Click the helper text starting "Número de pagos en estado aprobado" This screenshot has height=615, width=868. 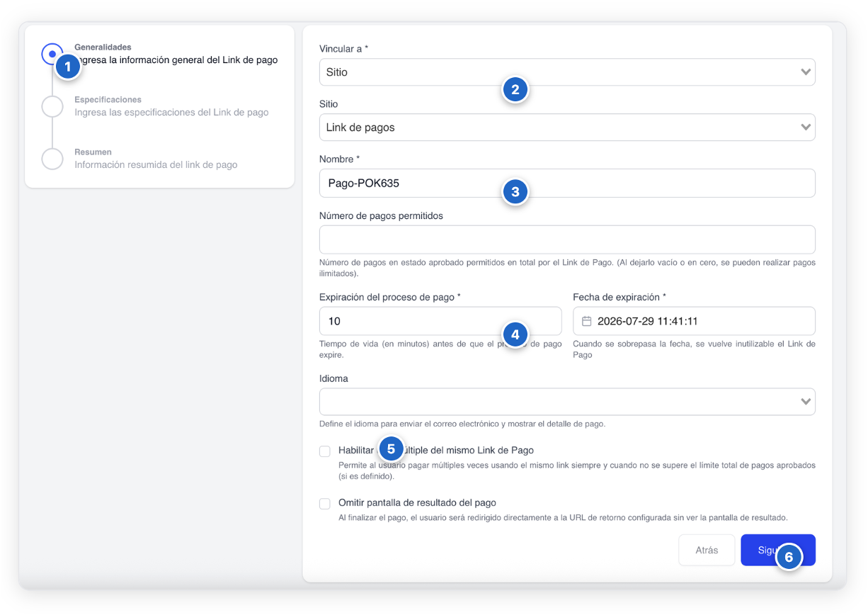point(567,268)
